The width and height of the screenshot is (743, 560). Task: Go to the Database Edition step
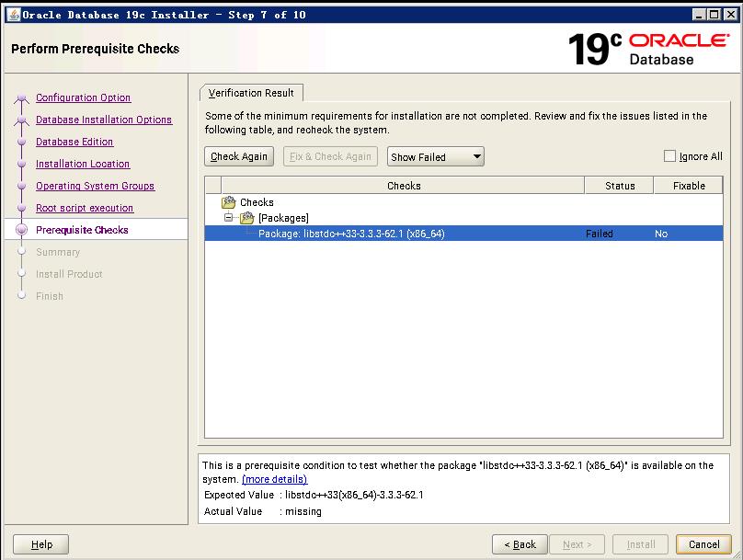pos(74,142)
